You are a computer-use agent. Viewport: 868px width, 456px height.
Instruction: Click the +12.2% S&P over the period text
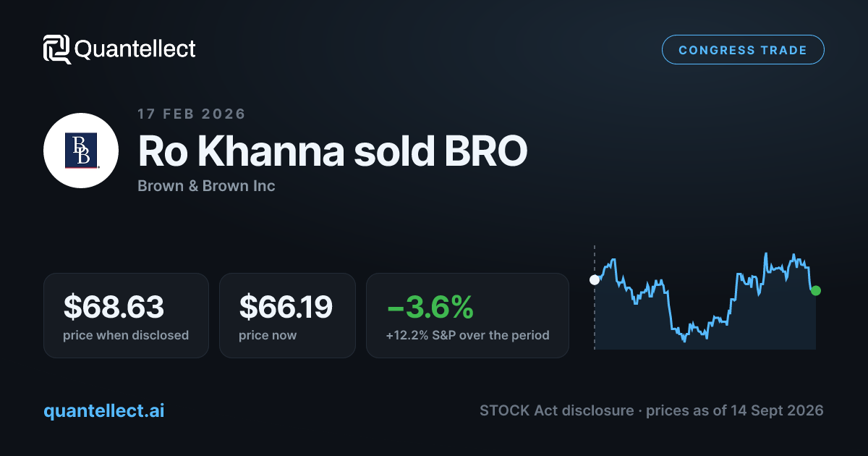468,335
